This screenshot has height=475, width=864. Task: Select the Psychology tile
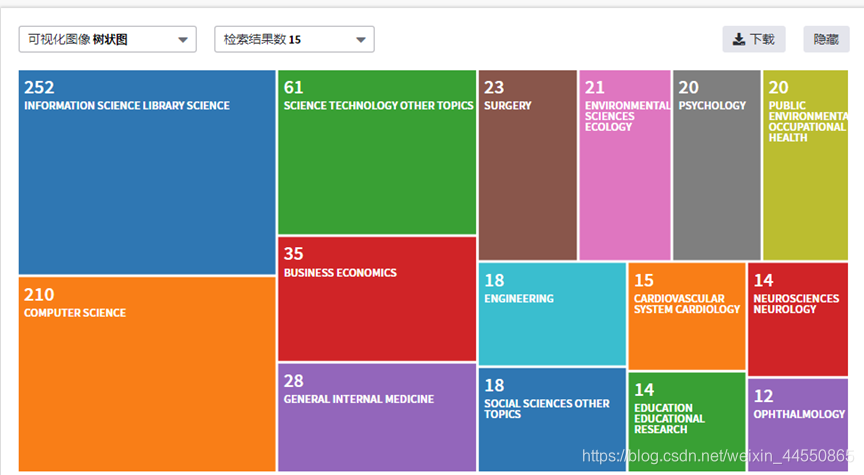(x=717, y=165)
